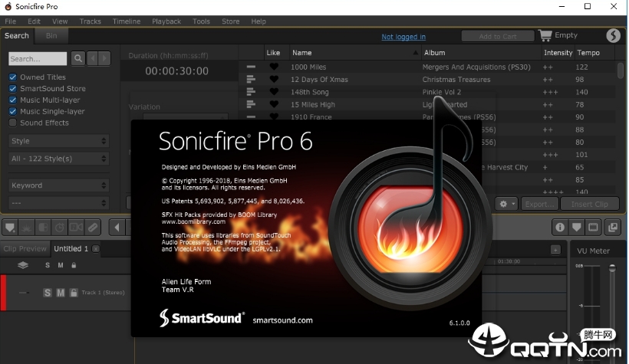
Task: Click the search magnifier button
Action: tap(78, 58)
